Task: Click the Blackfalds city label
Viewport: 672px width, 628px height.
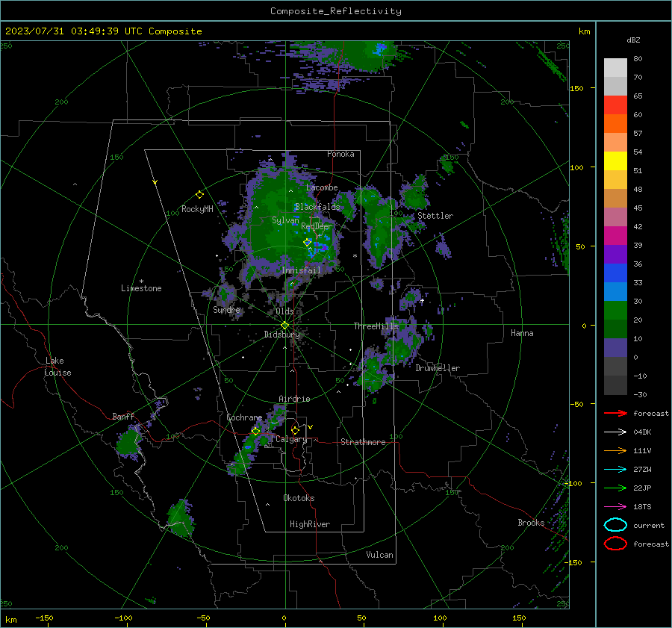Action: [317, 207]
